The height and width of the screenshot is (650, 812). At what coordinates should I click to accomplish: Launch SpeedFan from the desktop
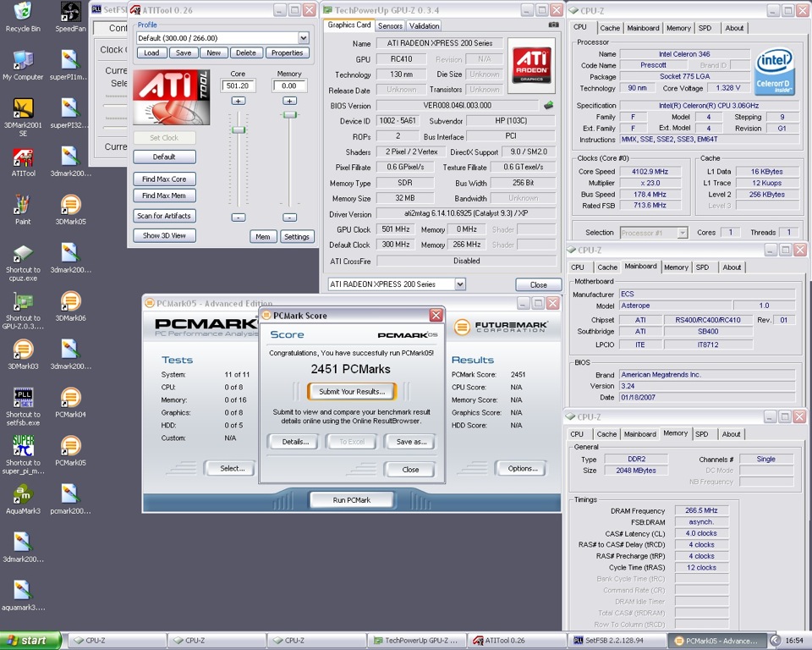pos(70,17)
